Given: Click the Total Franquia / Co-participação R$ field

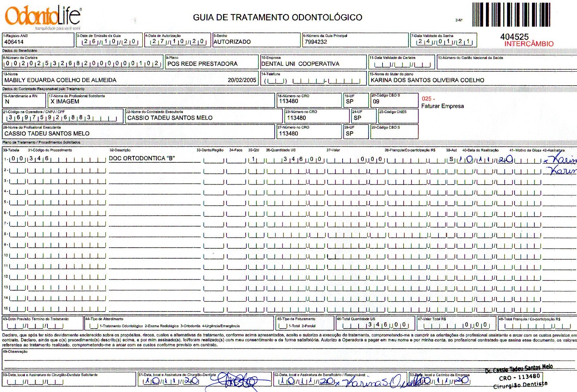Looking at the screenshot, I should [537, 323].
